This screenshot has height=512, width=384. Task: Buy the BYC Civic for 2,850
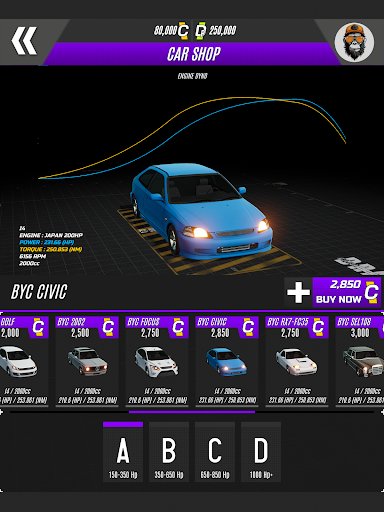347,292
